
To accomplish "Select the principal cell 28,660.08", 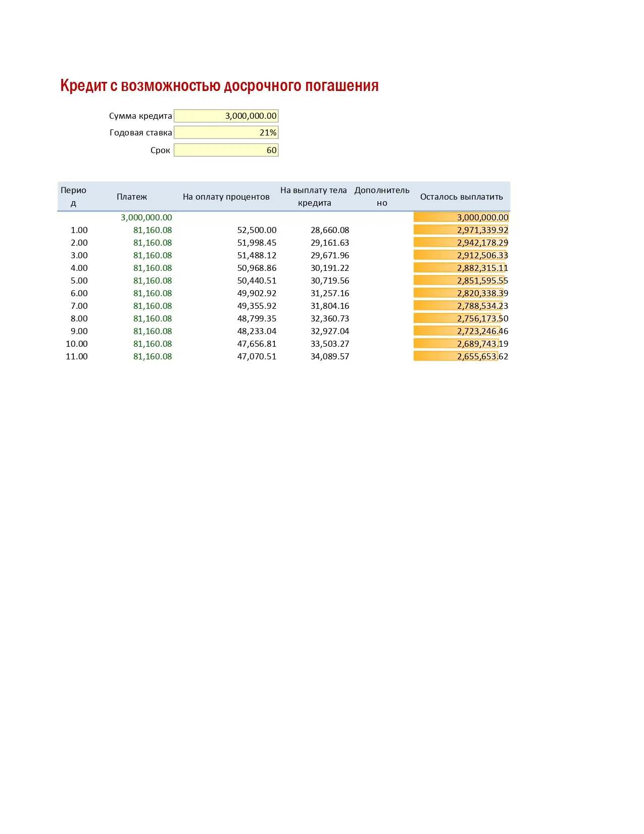I will click(330, 230).
